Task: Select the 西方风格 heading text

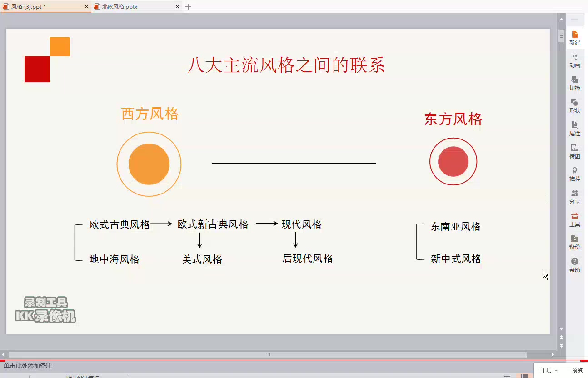Action: (150, 114)
